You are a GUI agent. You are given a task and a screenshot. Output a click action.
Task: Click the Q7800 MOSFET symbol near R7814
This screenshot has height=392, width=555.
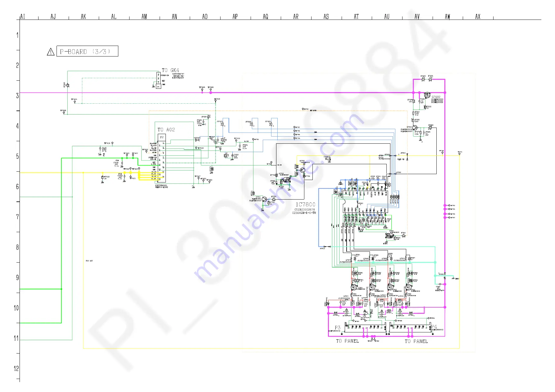pos(389,236)
